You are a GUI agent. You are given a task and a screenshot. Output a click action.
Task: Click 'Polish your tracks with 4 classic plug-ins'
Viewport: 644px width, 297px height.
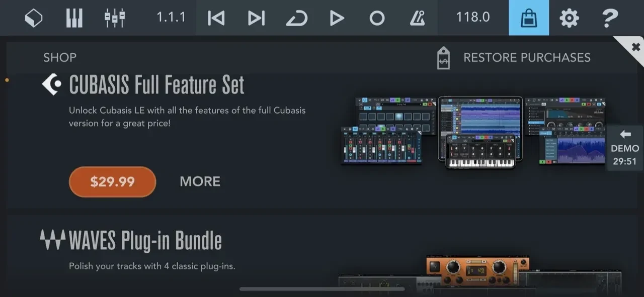pos(152,266)
